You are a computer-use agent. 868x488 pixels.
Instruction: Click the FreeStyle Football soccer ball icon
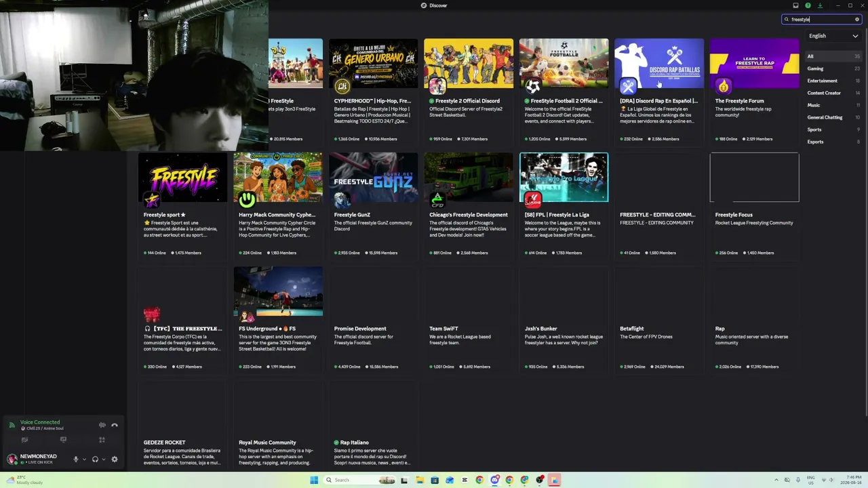pos(532,86)
